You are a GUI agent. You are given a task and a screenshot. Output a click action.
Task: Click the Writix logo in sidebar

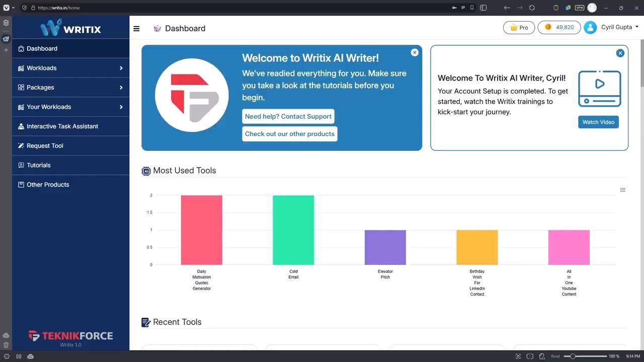coord(70,28)
